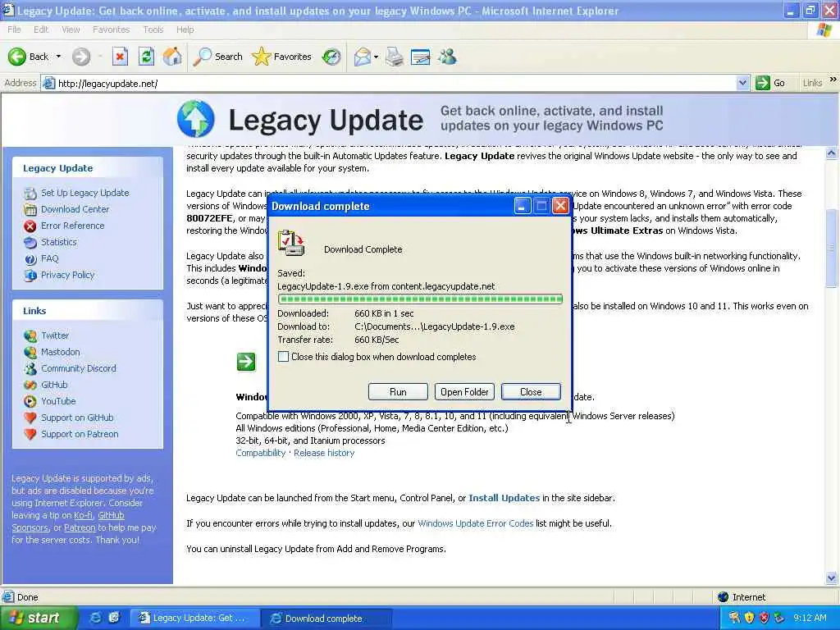Click the address bar URL field

pyautogui.click(x=394, y=83)
